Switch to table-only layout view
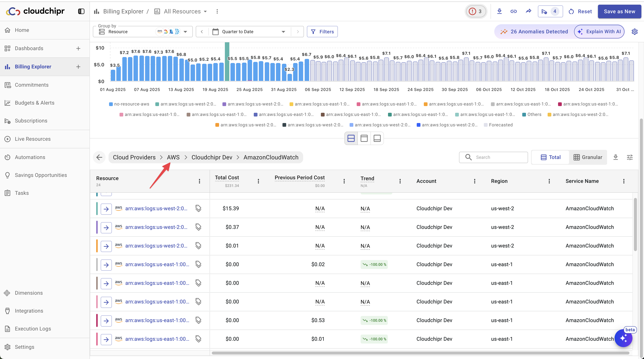Image resolution: width=644 pixels, height=359 pixels. pyautogui.click(x=377, y=138)
